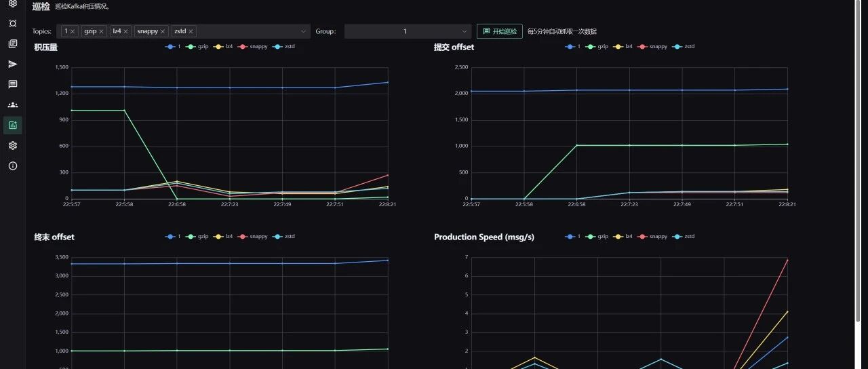868x369 pixels.
Task: Select the highlighted inspection chart sidebar icon
Action: coord(13,125)
